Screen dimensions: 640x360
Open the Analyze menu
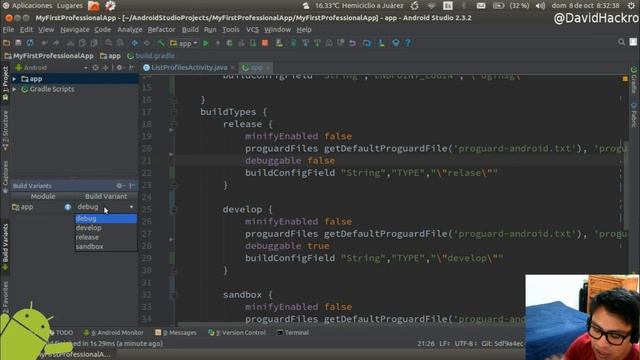130,30
